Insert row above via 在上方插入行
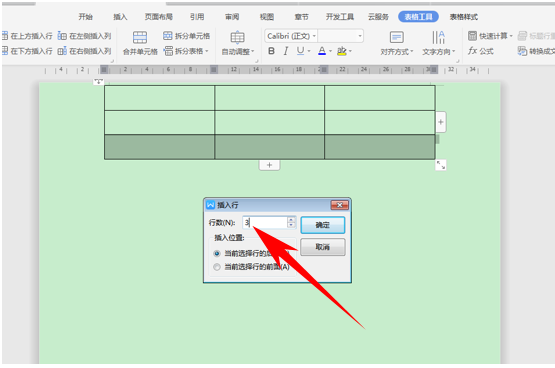The height and width of the screenshot is (368, 555). [27, 36]
